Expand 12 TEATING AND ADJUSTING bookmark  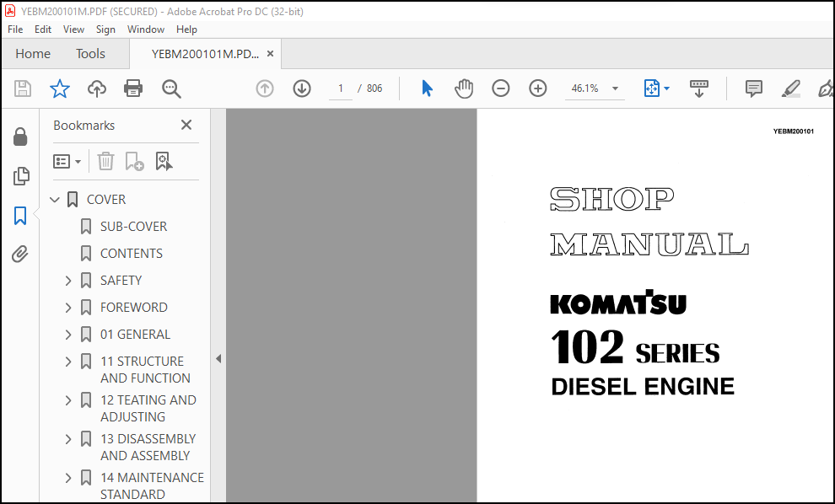[68, 400]
